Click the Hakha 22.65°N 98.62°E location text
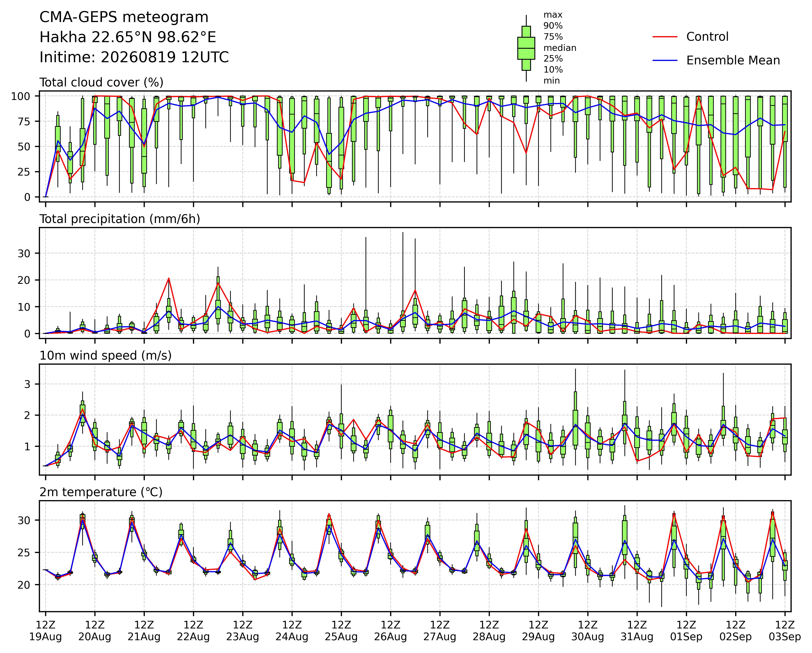 pyautogui.click(x=128, y=37)
